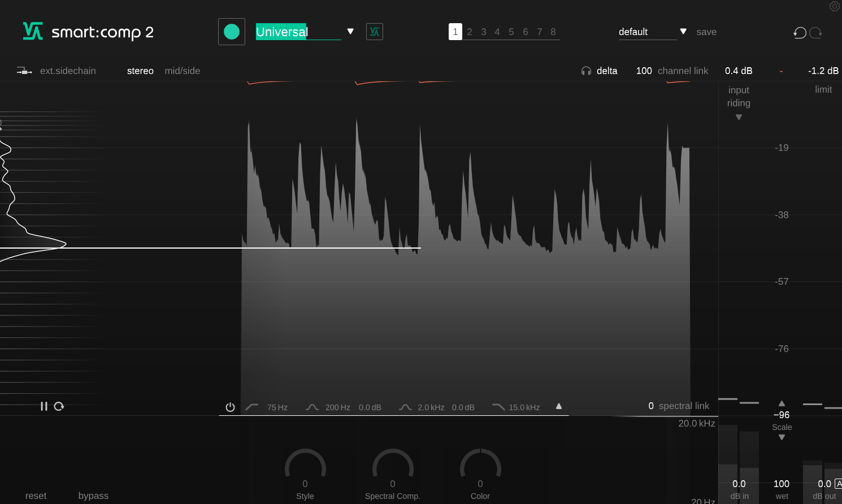This screenshot has height=504, width=842.
Task: Click the headphones delta icon
Action: (x=586, y=71)
